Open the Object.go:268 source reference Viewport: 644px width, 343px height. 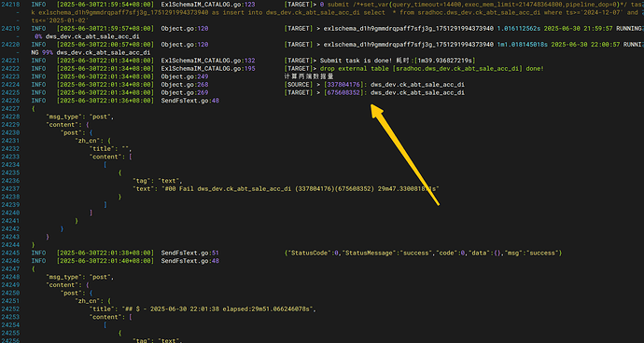pyautogui.click(x=185, y=85)
